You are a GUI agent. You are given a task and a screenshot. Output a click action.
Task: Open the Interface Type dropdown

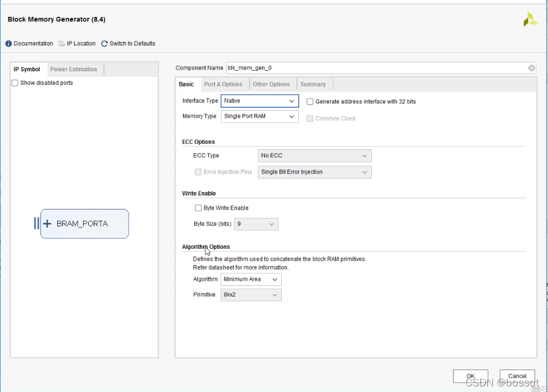pos(259,101)
